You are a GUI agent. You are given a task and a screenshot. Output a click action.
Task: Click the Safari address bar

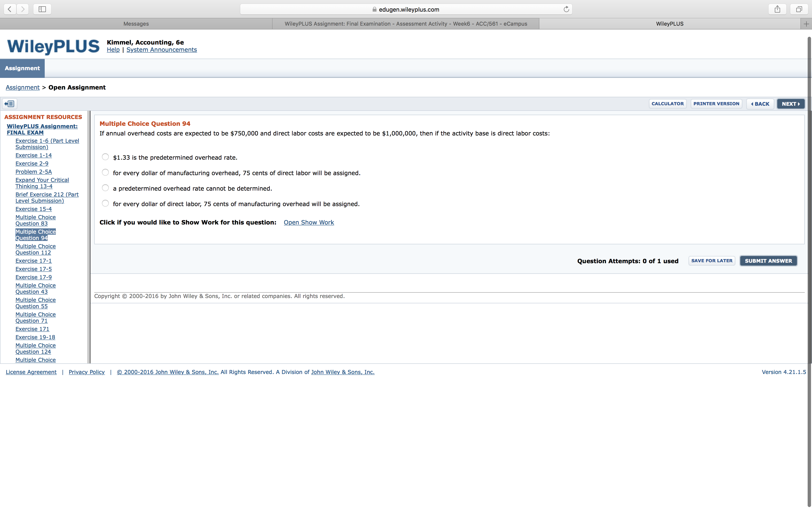(406, 9)
